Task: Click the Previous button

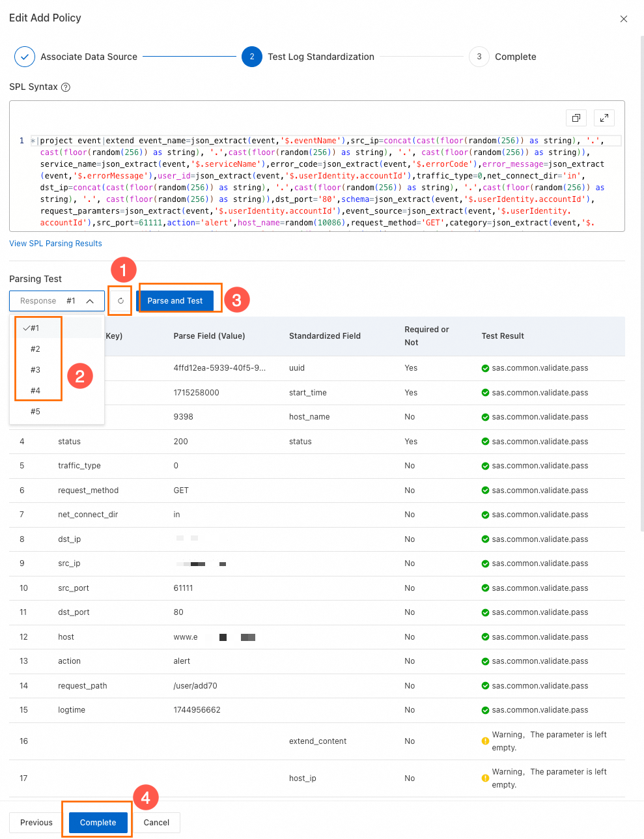Action: [x=36, y=823]
